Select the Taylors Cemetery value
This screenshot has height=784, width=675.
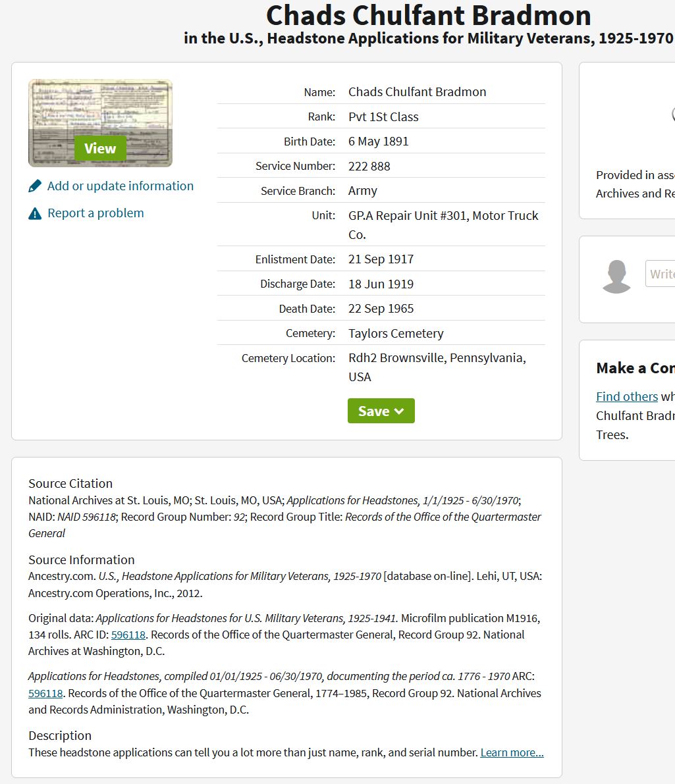[x=396, y=334]
